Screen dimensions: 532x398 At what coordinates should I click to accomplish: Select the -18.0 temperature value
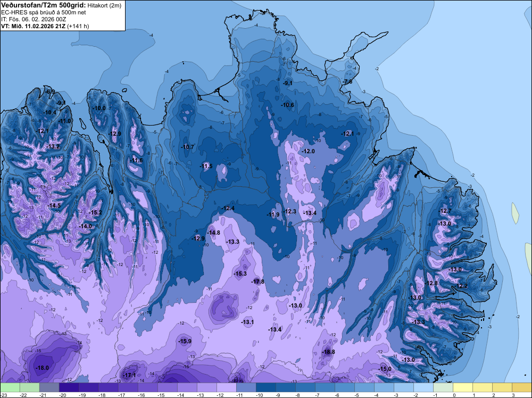[43, 368]
